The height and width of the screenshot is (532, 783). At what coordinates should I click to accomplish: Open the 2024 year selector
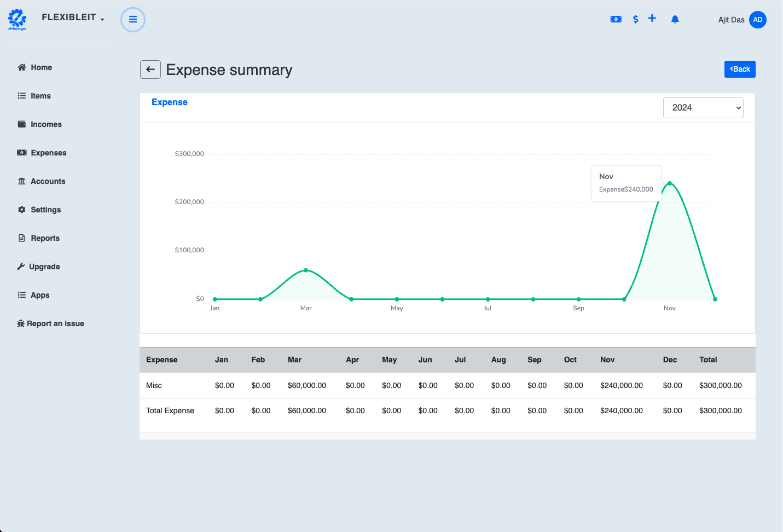pyautogui.click(x=703, y=108)
